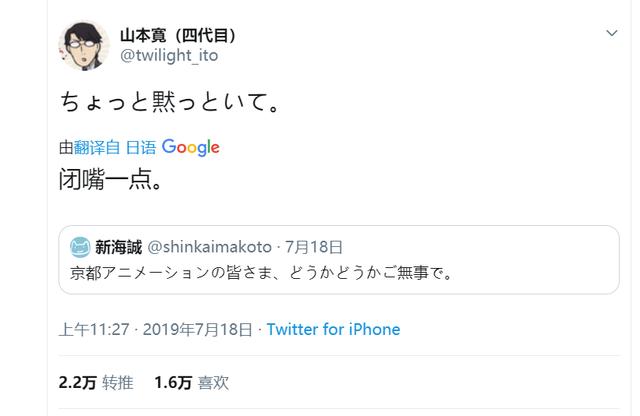Click the Google translate logo
Image resolution: width=640 pixels, height=416 pixels.
tap(191, 147)
